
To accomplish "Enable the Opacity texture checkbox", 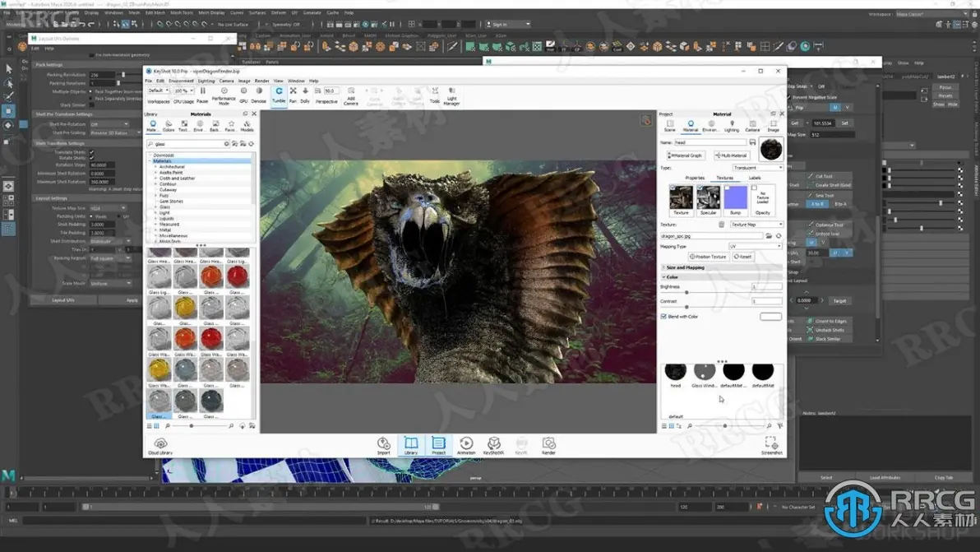I will pyautogui.click(x=755, y=188).
